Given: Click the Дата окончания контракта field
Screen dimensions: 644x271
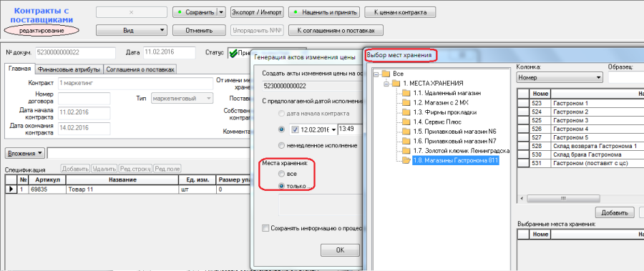Looking at the screenshot, I should click(x=84, y=129).
